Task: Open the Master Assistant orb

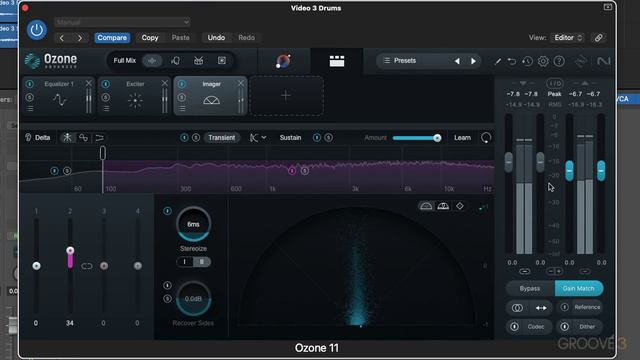Action: coord(283,61)
